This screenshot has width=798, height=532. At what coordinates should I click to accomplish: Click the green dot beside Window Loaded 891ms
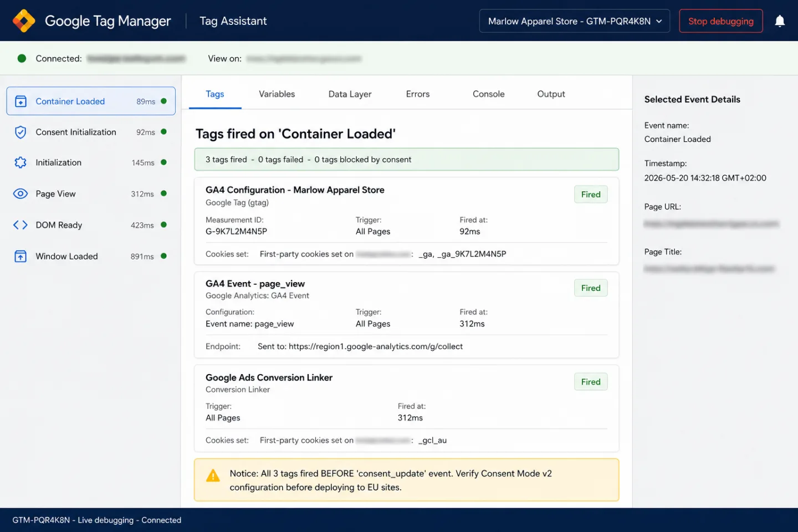pyautogui.click(x=163, y=256)
